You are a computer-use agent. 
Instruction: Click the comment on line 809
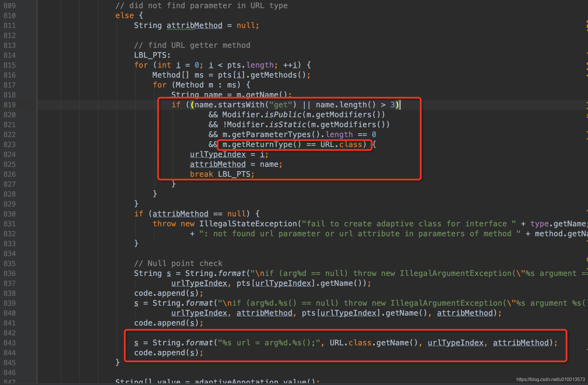(x=201, y=6)
